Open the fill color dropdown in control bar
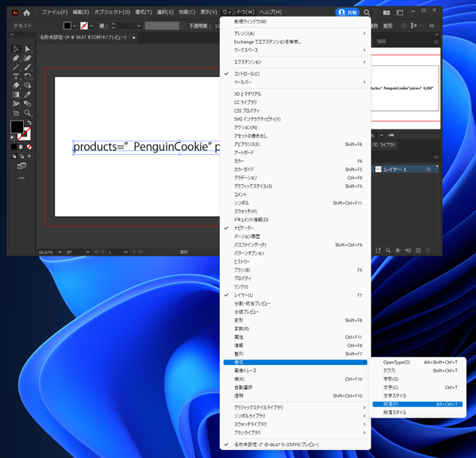Viewport: 476px width, 458px height. coord(75,26)
